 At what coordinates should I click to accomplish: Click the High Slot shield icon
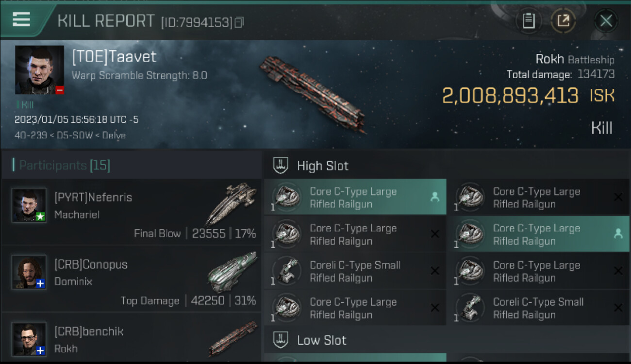click(282, 166)
